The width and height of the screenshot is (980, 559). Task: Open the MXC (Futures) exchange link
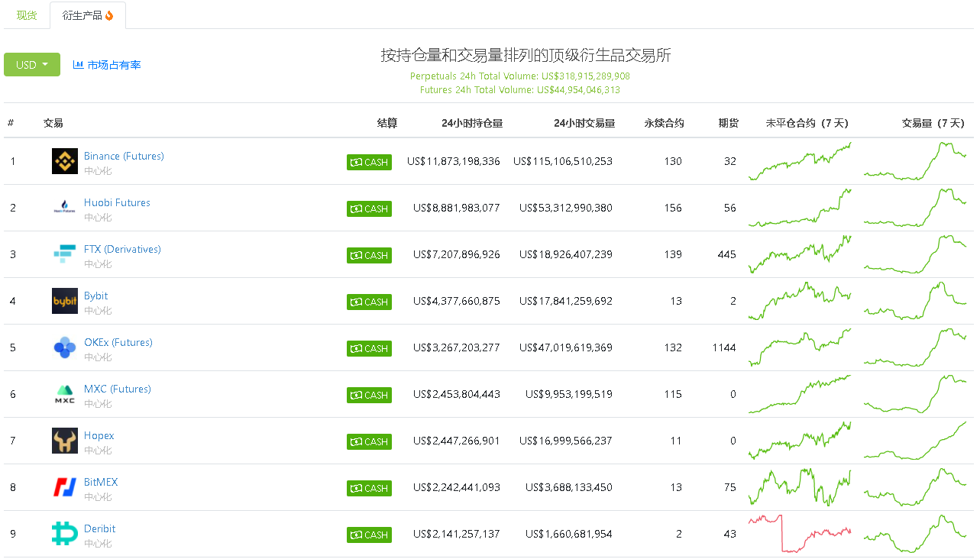(x=118, y=389)
